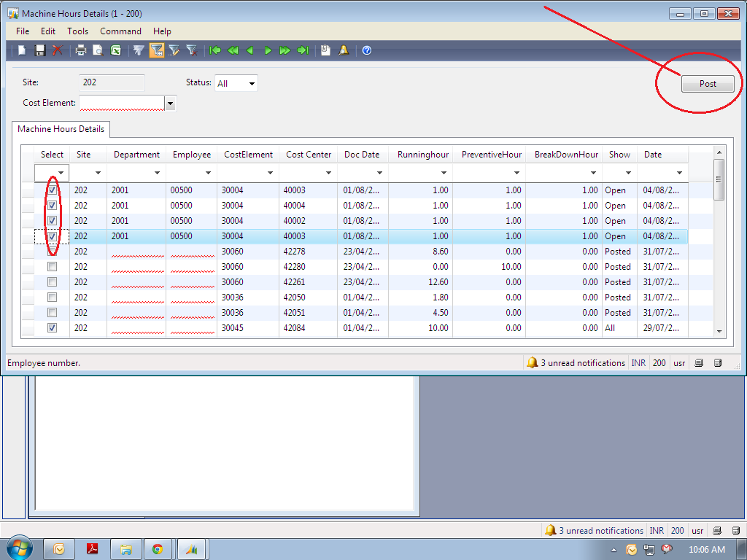Jump to next page double right arrow

pyautogui.click(x=285, y=50)
